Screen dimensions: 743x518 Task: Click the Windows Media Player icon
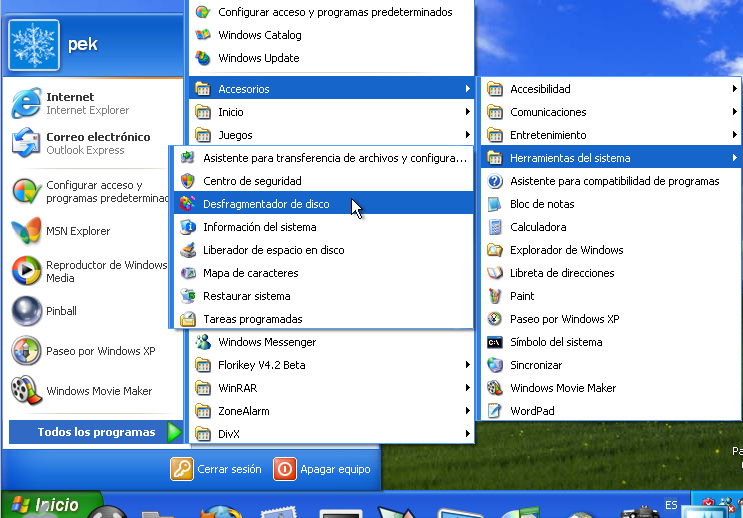click(26, 271)
